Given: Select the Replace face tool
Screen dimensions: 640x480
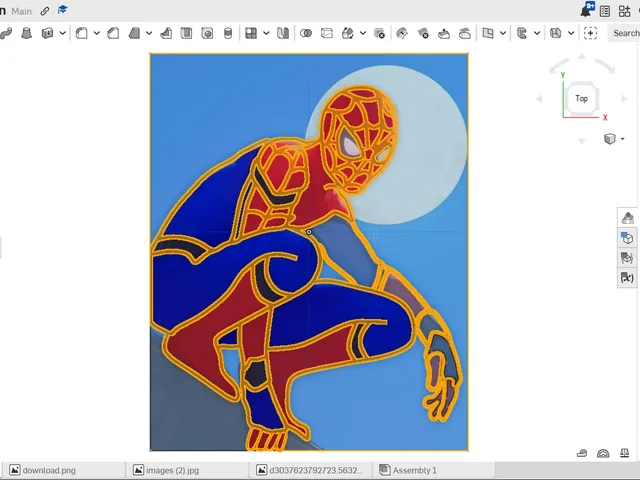Looking at the screenshot, I should coord(464,33).
